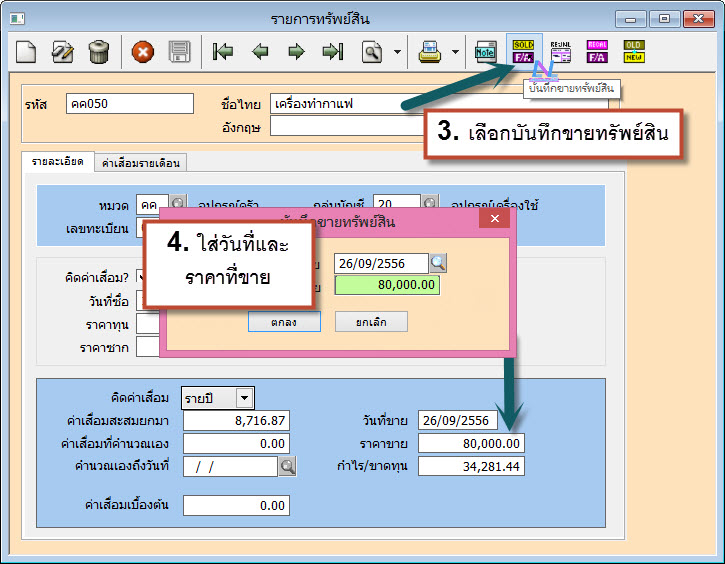This screenshot has height=564, width=725.
Task: Switch to the ค่าเสื่อมรายเดือน tab
Action: pos(141,163)
